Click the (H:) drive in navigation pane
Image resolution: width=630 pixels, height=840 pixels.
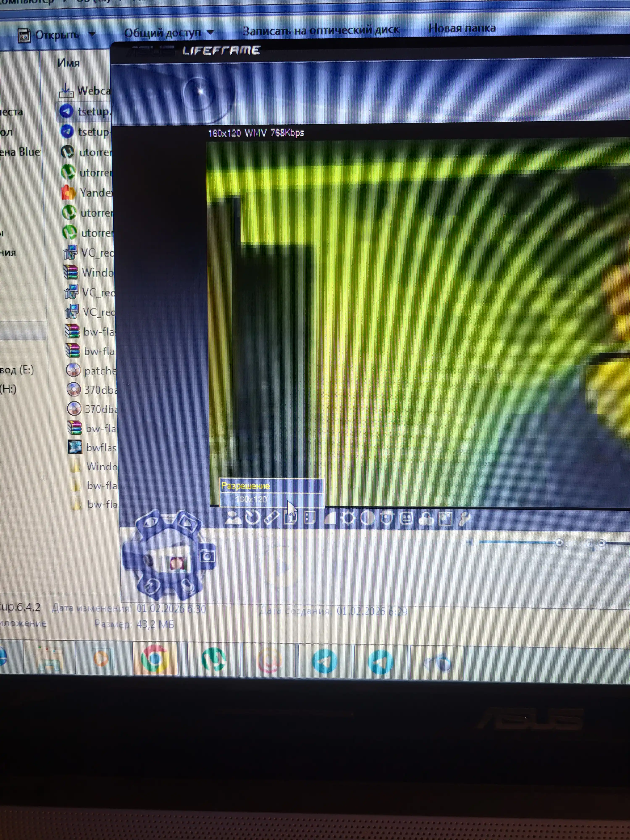8,389
